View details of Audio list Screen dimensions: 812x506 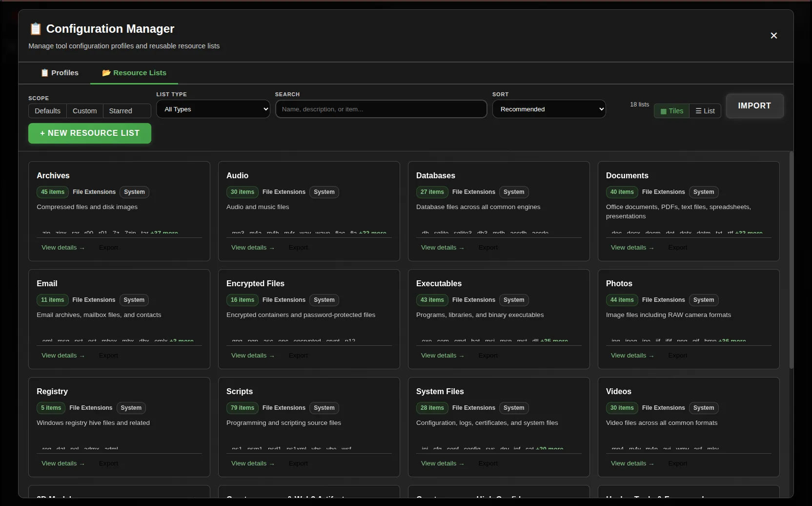coord(253,248)
